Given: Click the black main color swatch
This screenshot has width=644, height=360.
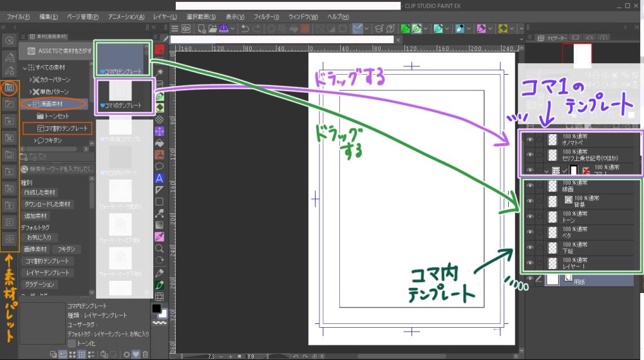Looking at the screenshot, I should tap(156, 309).
